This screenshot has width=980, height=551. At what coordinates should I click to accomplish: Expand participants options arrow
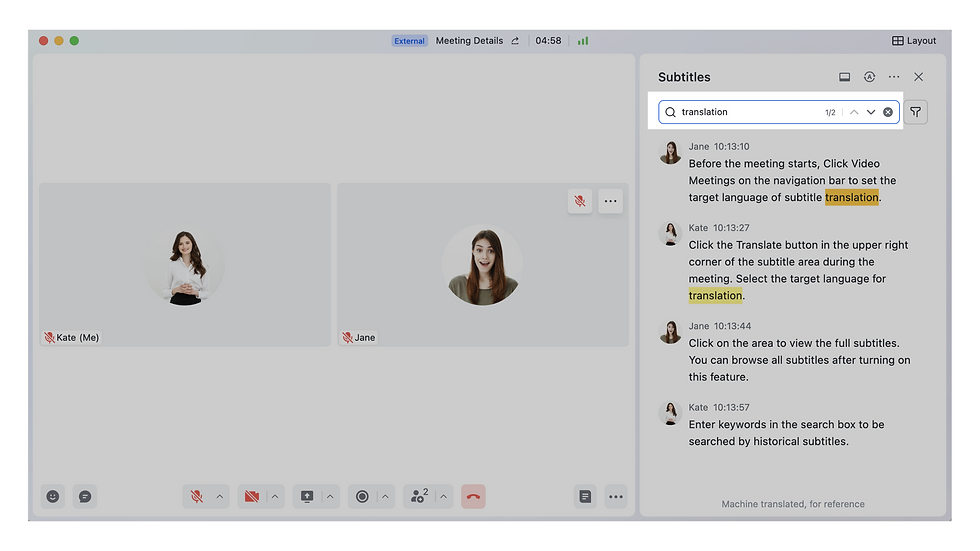[443, 497]
